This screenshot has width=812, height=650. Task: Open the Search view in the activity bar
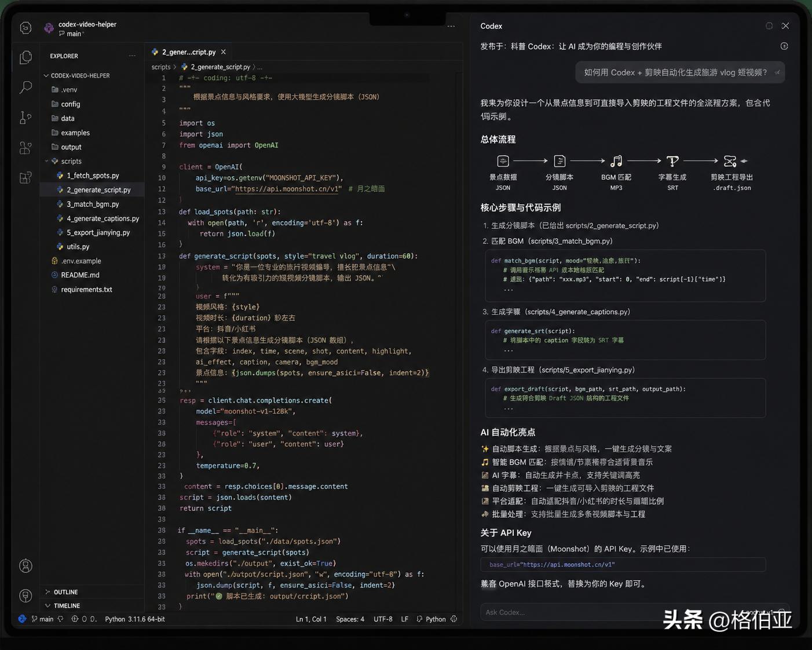(25, 87)
